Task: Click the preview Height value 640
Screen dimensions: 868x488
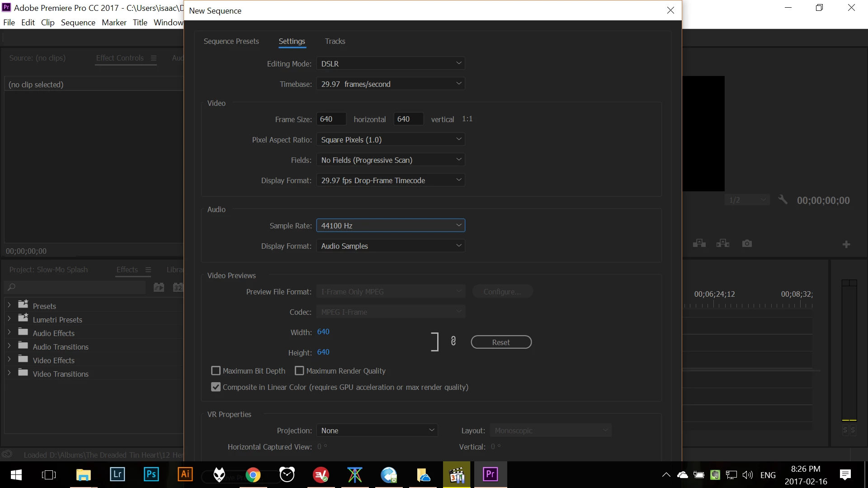Action: click(x=323, y=352)
